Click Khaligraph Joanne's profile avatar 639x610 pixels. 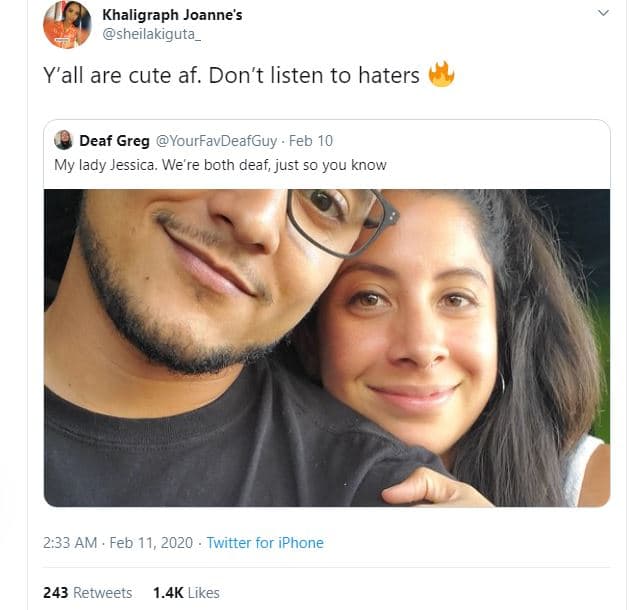pos(67,25)
